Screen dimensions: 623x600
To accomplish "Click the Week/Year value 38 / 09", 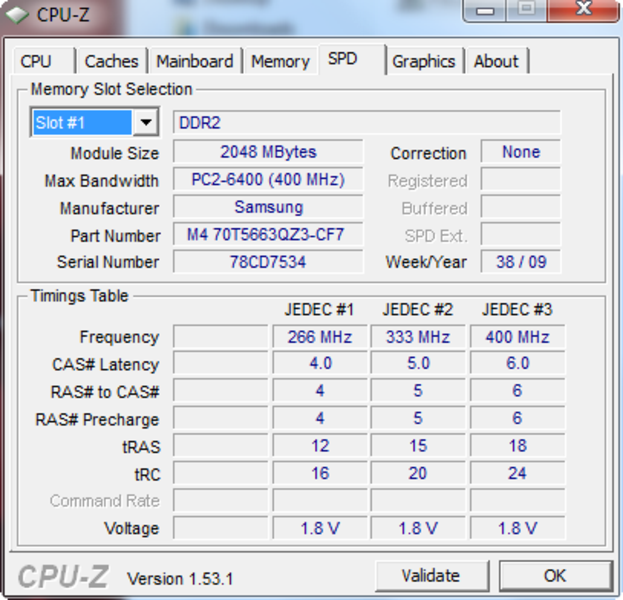I will pos(521,262).
